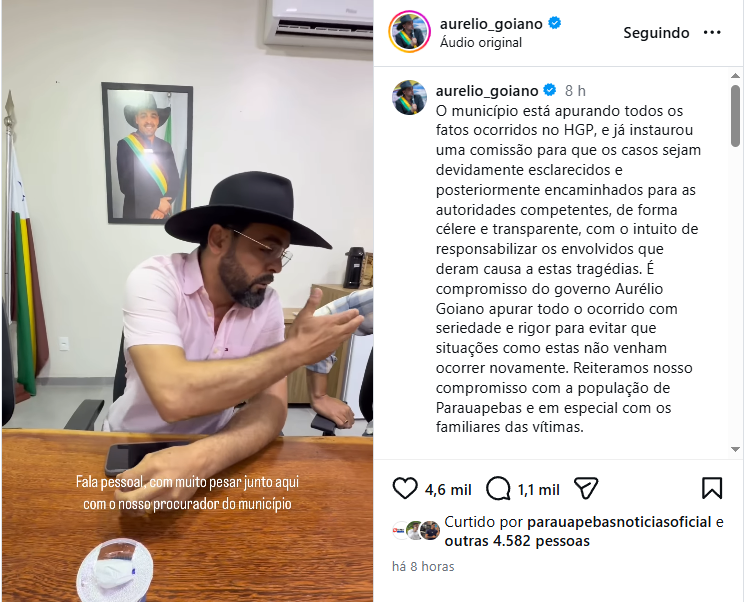Open the three-dot more options menu

pos(712,32)
